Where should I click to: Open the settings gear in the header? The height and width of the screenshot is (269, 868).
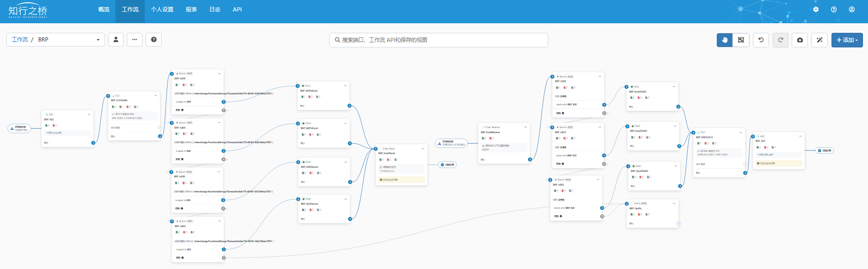coord(816,10)
